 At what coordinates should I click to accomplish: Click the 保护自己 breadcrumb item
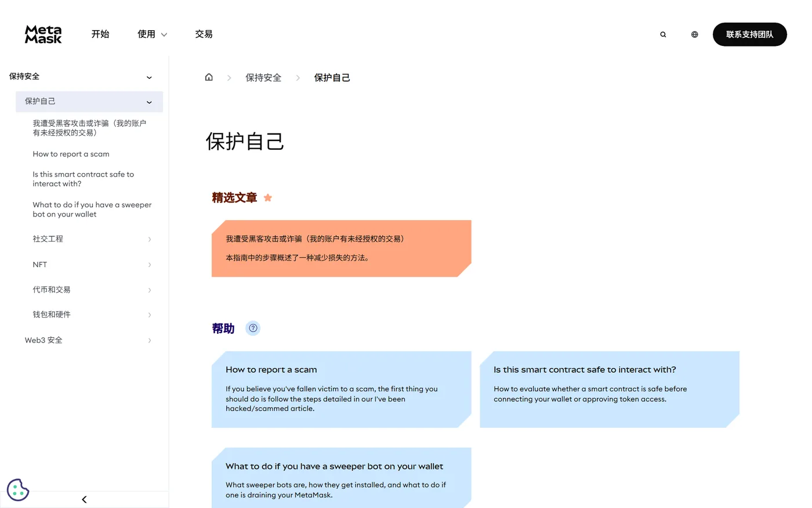tap(332, 78)
